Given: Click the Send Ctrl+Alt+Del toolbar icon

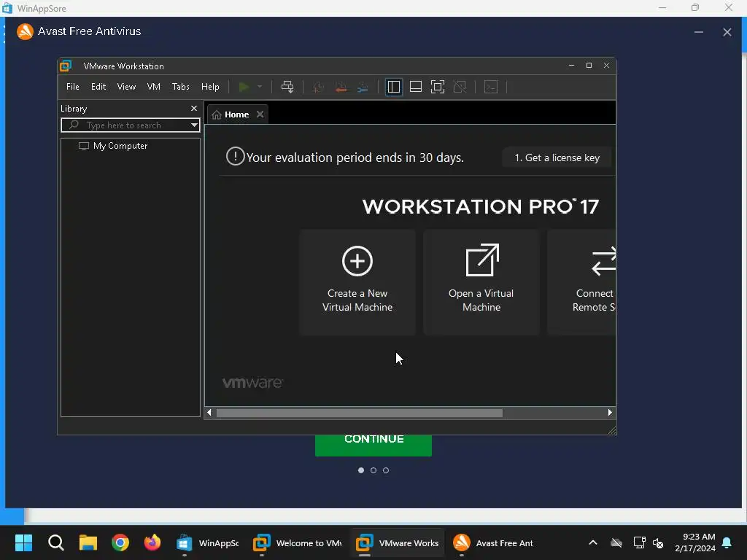Looking at the screenshot, I should click(287, 87).
